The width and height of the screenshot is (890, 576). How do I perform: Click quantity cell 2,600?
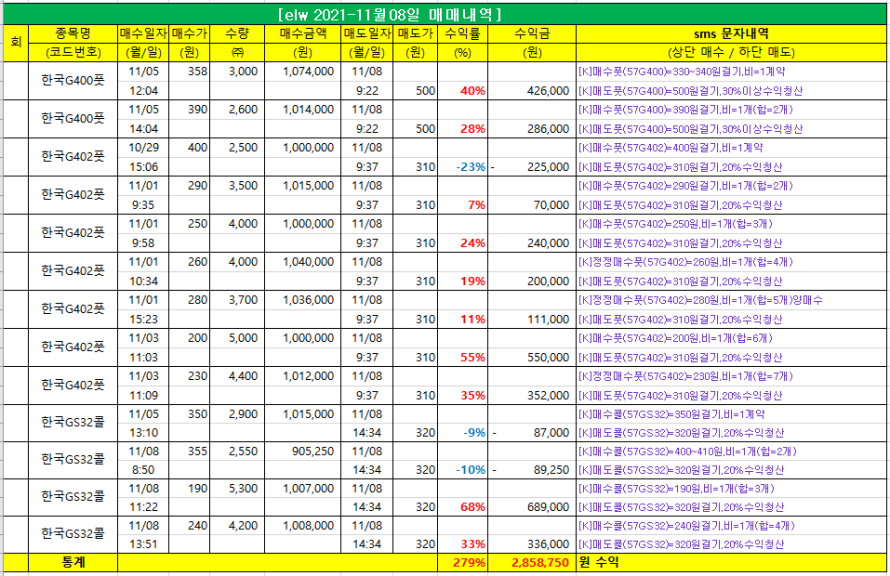[x=237, y=110]
